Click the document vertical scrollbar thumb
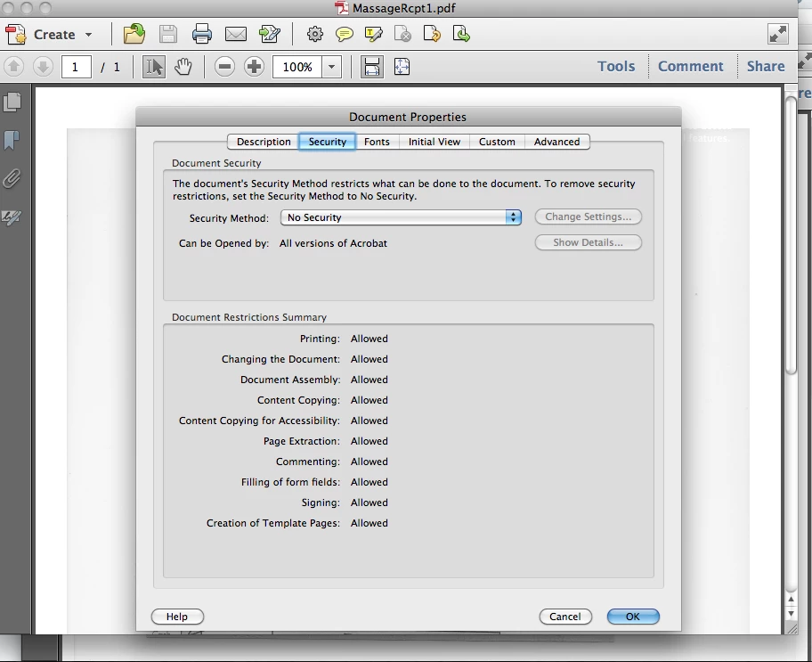 coord(791,234)
